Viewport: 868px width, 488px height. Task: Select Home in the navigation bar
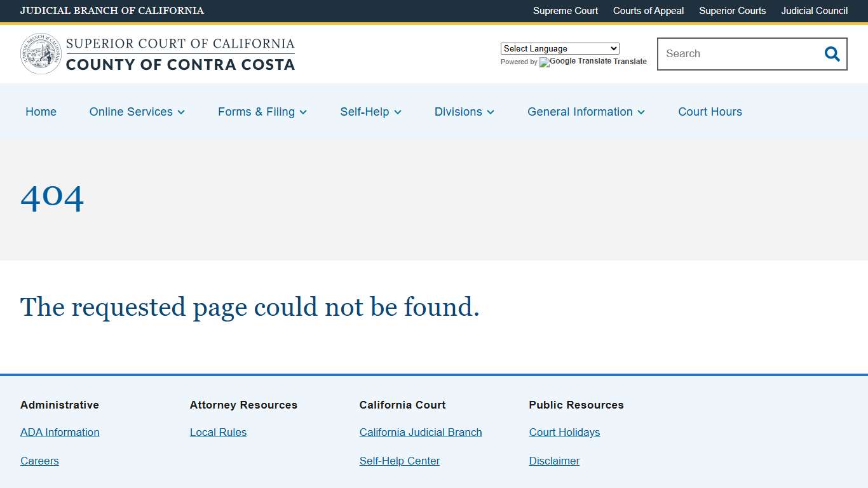point(41,112)
